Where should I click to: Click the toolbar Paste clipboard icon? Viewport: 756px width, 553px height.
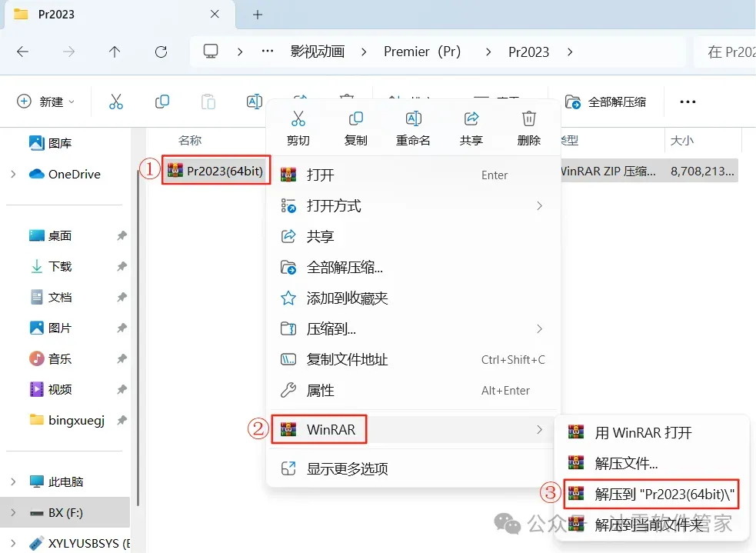[x=208, y=102]
